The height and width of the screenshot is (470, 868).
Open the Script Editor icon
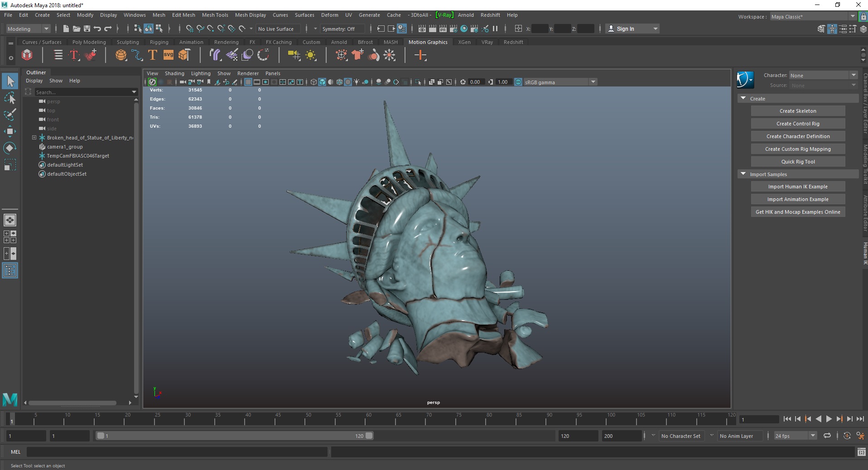[x=862, y=452]
